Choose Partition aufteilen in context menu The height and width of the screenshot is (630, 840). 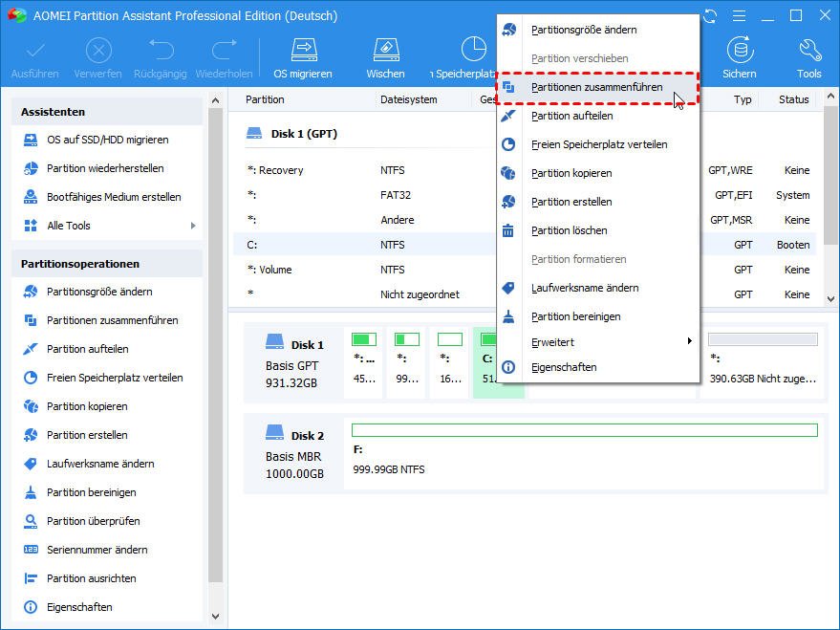(x=598, y=116)
